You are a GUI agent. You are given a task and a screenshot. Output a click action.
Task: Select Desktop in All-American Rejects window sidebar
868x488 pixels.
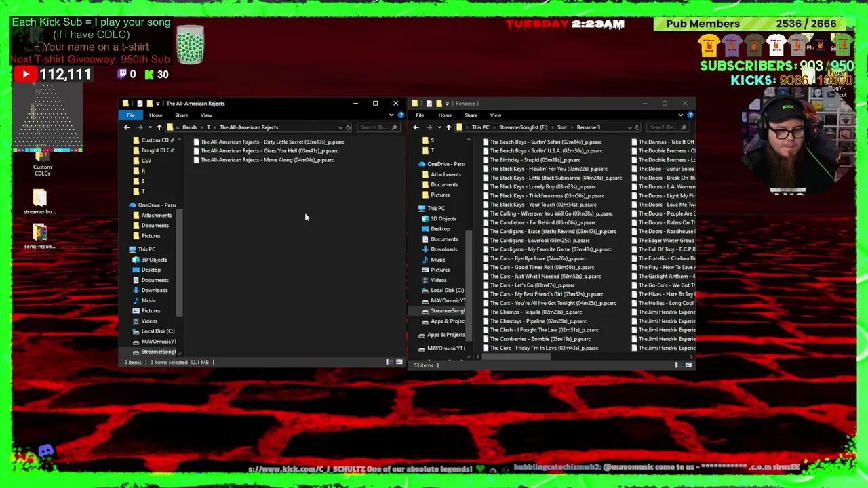tap(151, 270)
